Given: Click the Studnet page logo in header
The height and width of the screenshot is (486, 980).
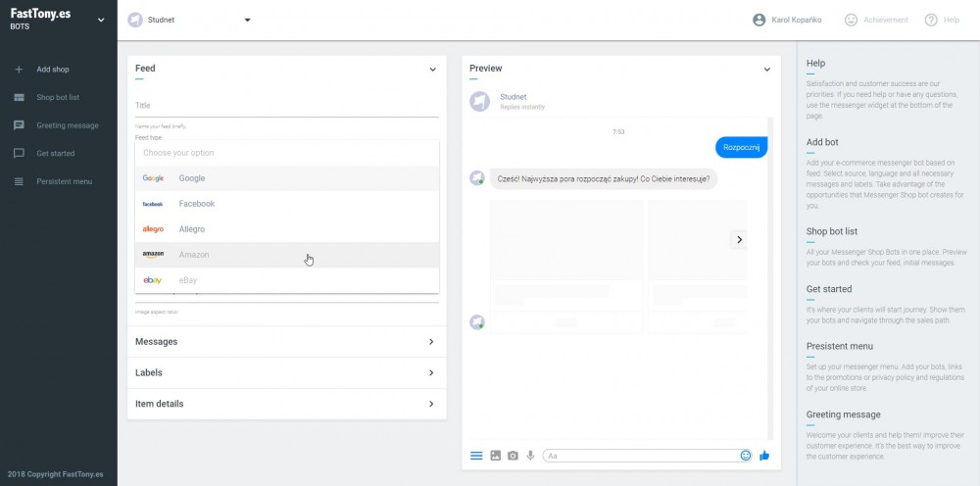Looking at the screenshot, I should pos(135,20).
